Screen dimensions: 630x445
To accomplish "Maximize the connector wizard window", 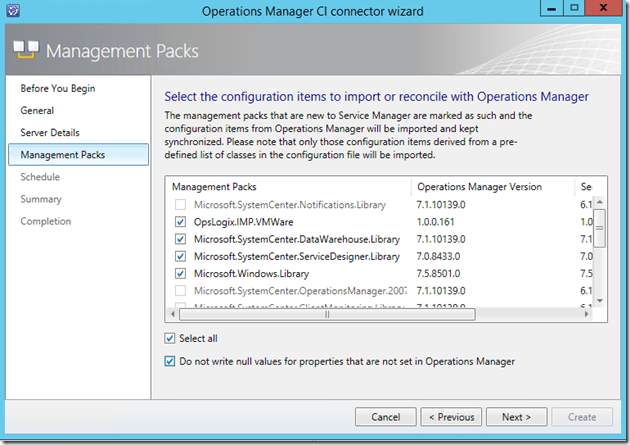I will (577, 9).
